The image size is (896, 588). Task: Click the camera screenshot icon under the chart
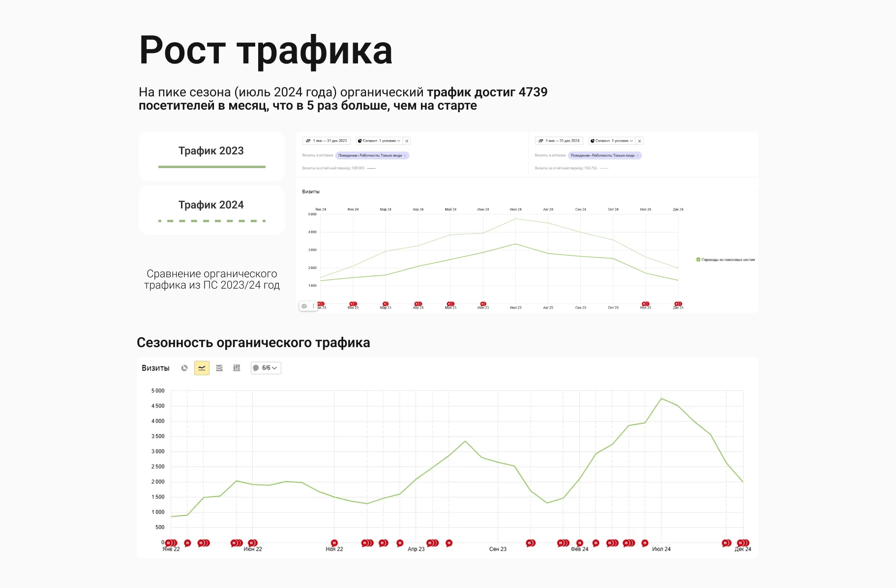[304, 306]
